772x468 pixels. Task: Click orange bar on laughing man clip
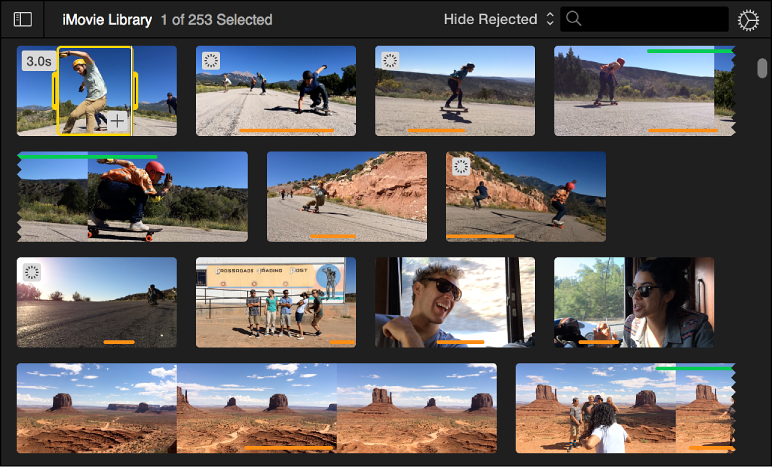(x=460, y=342)
